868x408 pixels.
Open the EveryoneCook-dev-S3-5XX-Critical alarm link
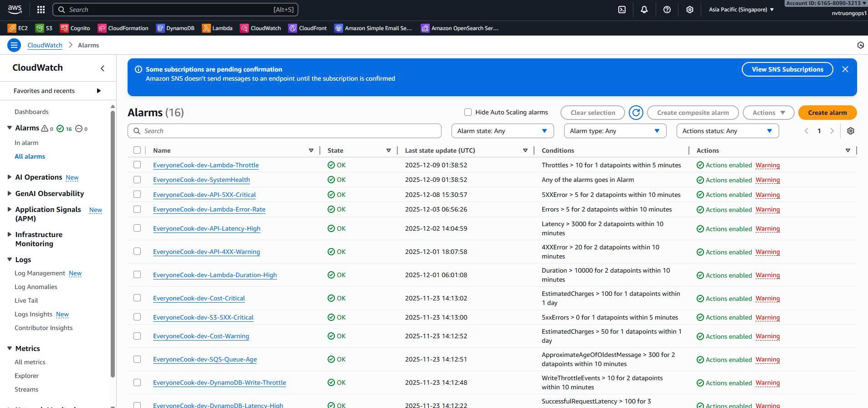tap(203, 317)
